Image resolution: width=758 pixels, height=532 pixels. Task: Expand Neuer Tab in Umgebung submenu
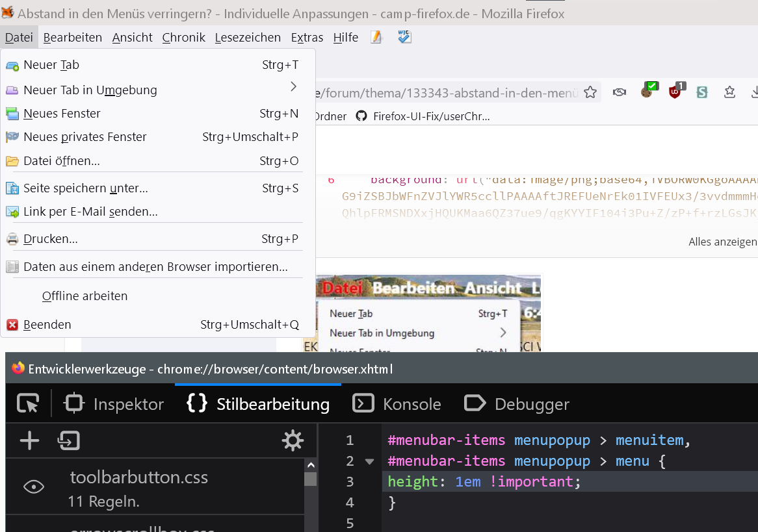(x=293, y=87)
